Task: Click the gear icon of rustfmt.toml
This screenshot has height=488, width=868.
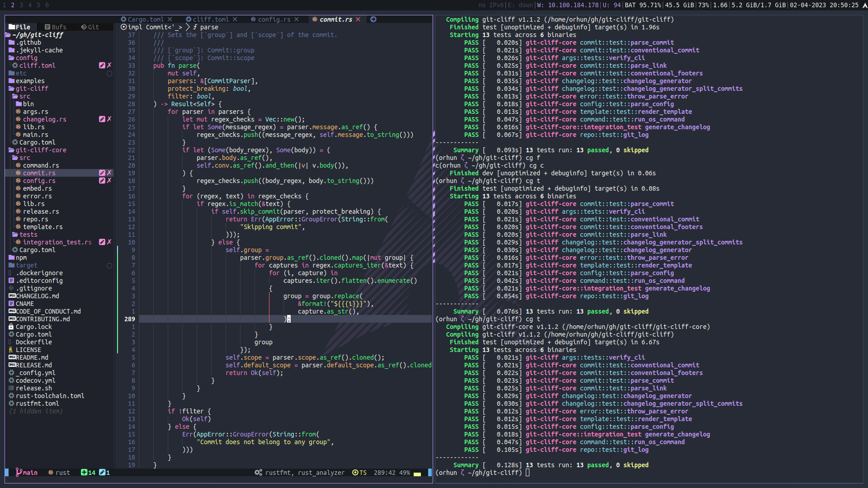Action: click(x=11, y=404)
